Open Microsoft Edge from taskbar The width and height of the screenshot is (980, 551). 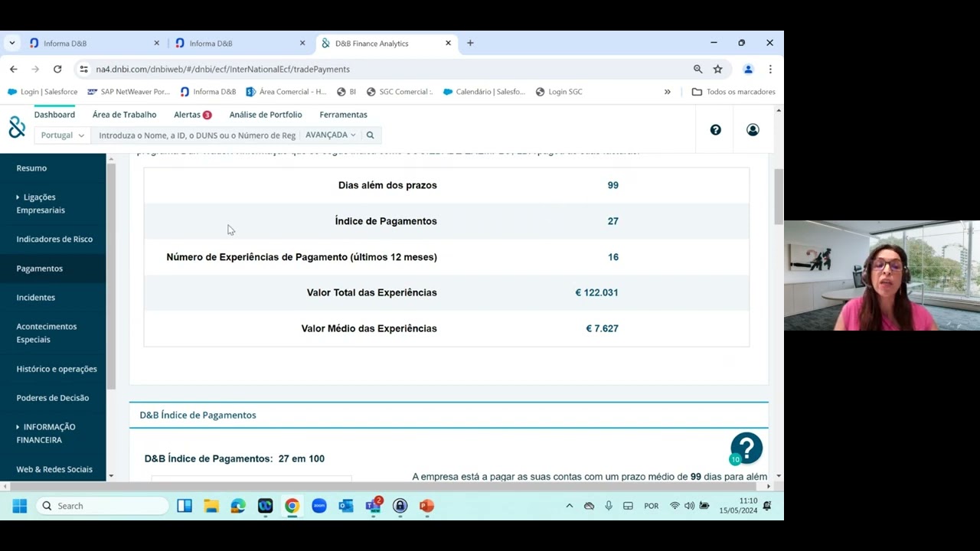238,506
